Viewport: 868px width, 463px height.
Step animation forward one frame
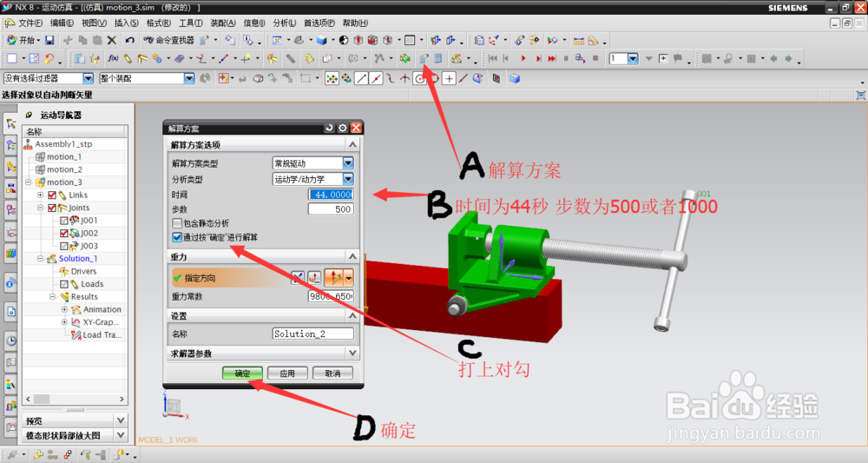[x=537, y=58]
